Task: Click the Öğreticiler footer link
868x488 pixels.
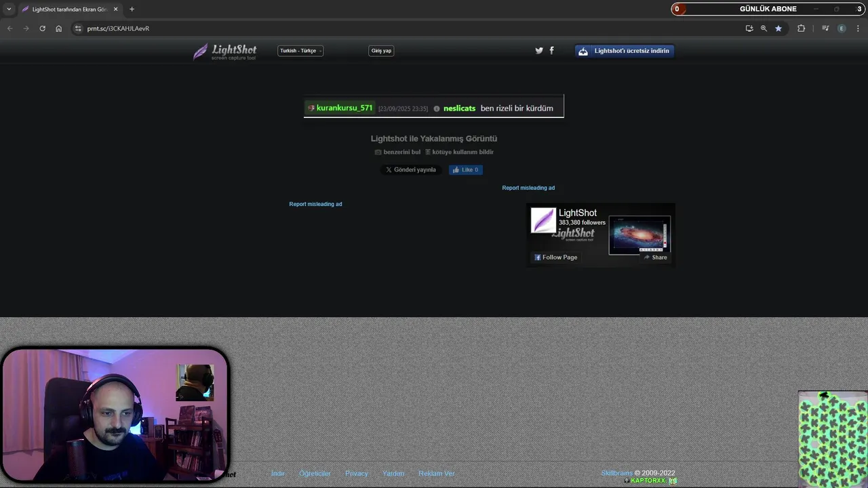Action: [315, 473]
